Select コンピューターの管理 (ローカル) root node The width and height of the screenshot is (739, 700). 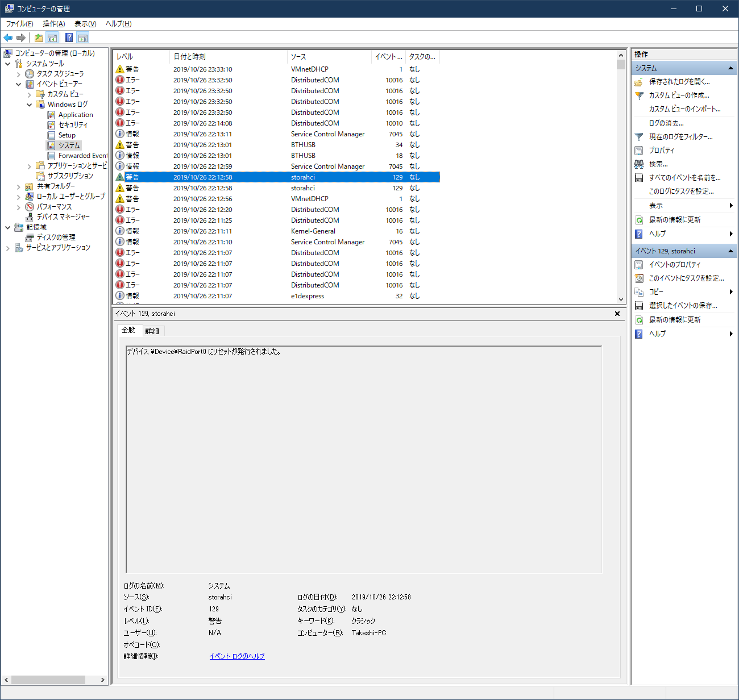[55, 53]
